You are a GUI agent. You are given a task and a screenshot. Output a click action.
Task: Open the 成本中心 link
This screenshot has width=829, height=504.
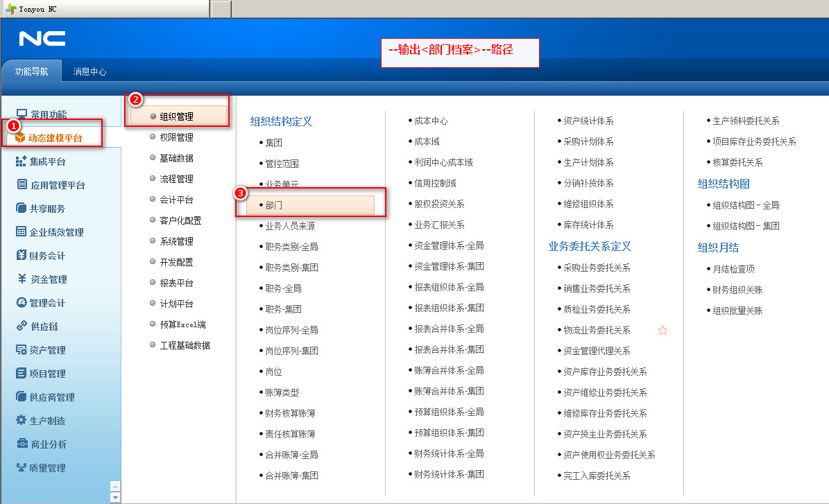click(x=431, y=121)
